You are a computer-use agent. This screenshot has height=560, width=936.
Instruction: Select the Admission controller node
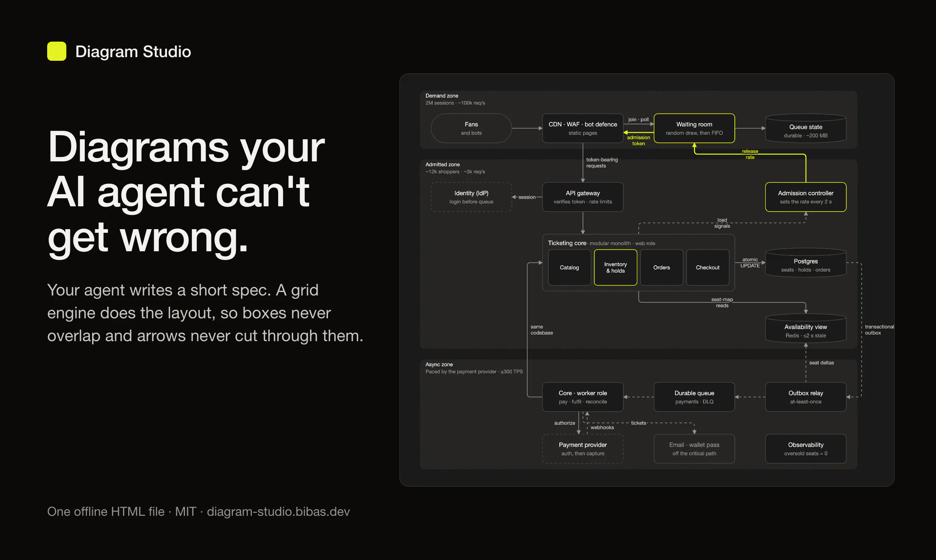click(x=806, y=197)
